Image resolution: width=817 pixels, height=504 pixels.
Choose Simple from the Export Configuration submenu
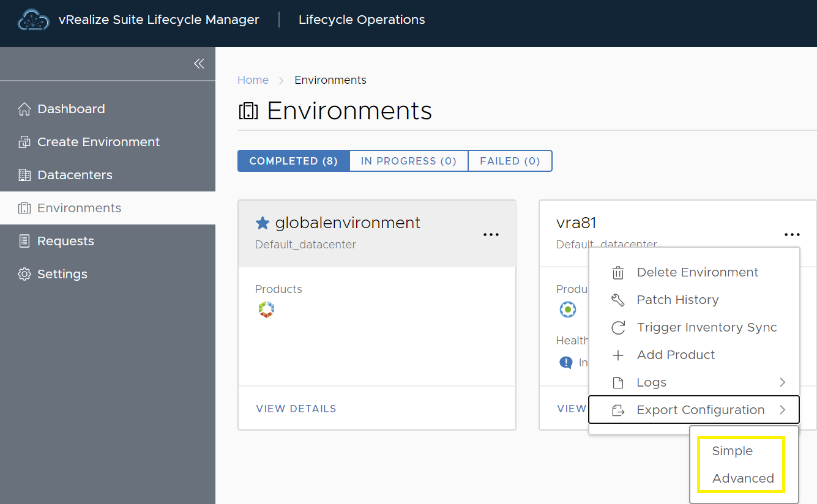732,450
